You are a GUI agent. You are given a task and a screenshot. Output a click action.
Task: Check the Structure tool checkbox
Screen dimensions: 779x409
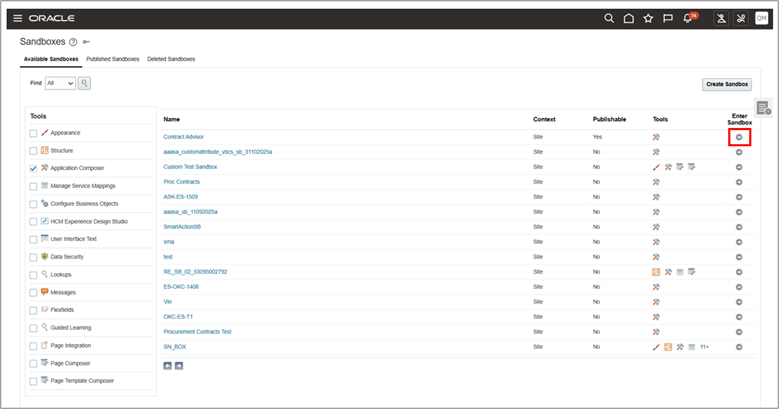[x=33, y=151]
